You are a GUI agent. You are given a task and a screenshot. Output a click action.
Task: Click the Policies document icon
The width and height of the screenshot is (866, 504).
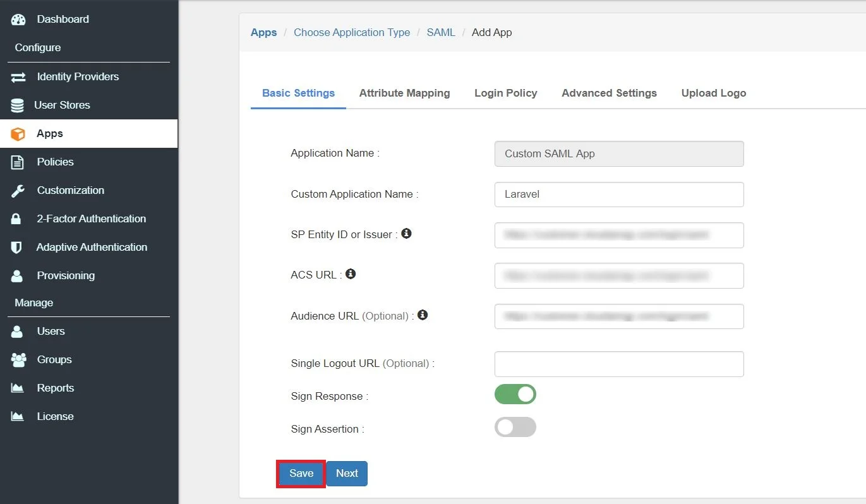coord(18,162)
